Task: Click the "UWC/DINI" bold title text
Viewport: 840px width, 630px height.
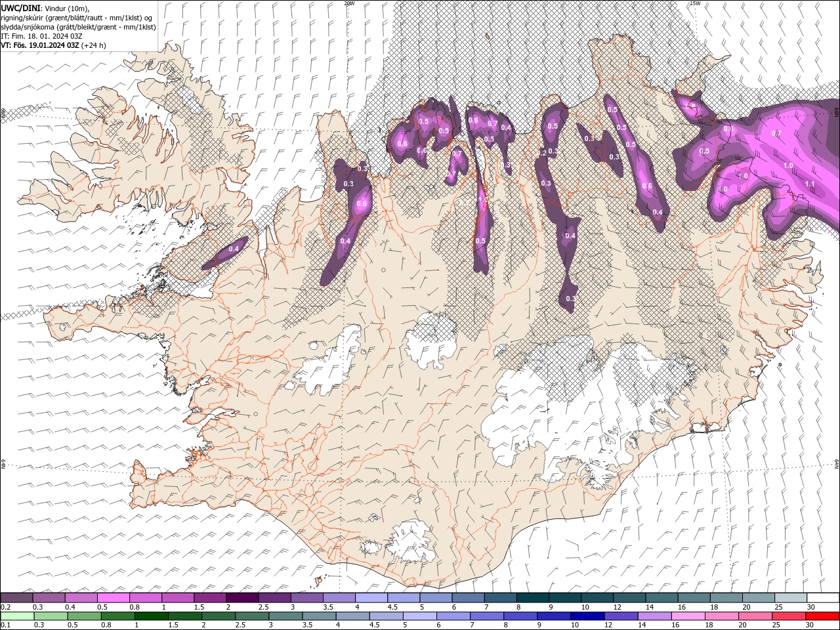Action: 20,7
